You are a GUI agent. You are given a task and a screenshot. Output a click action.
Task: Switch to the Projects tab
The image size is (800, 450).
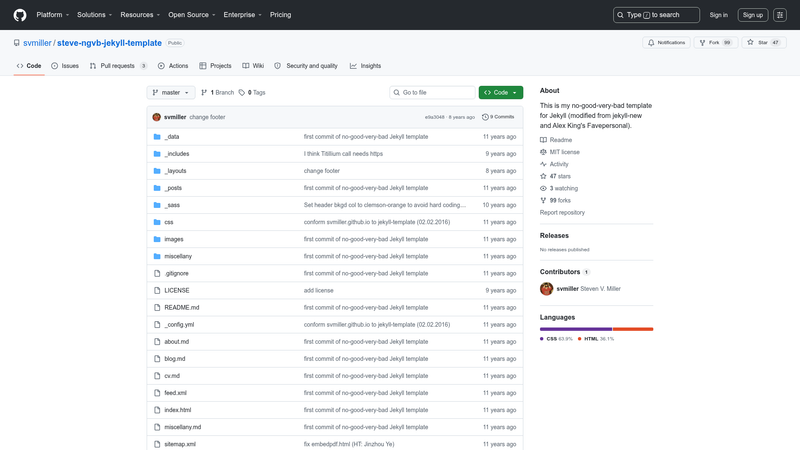click(215, 66)
